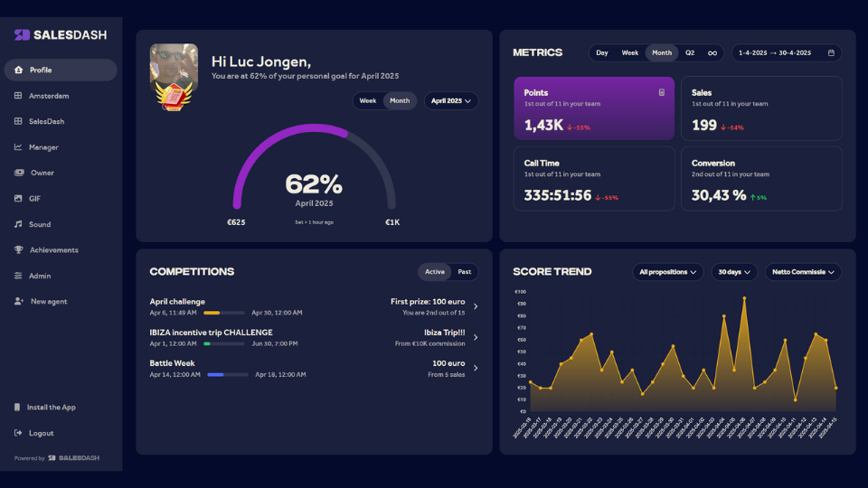The height and width of the screenshot is (488, 868).
Task: Expand the Battle Week chevron
Action: click(476, 368)
